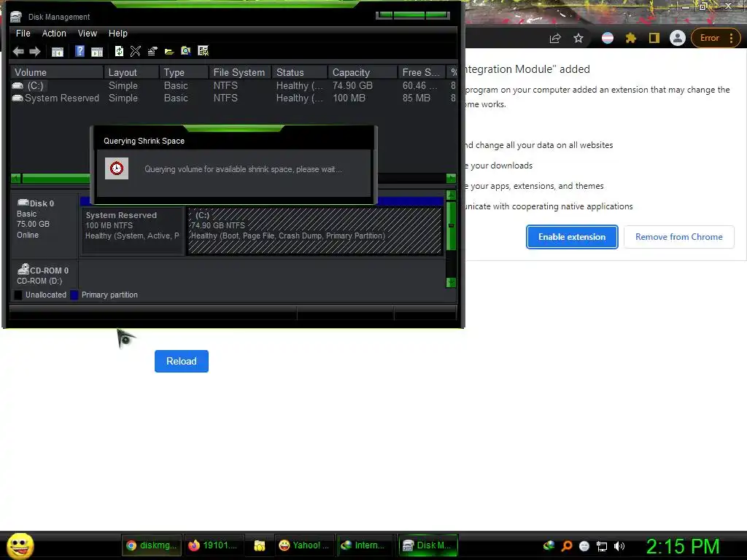
Task: Open the blue Help question-mark toolbar icon
Action: [80, 51]
